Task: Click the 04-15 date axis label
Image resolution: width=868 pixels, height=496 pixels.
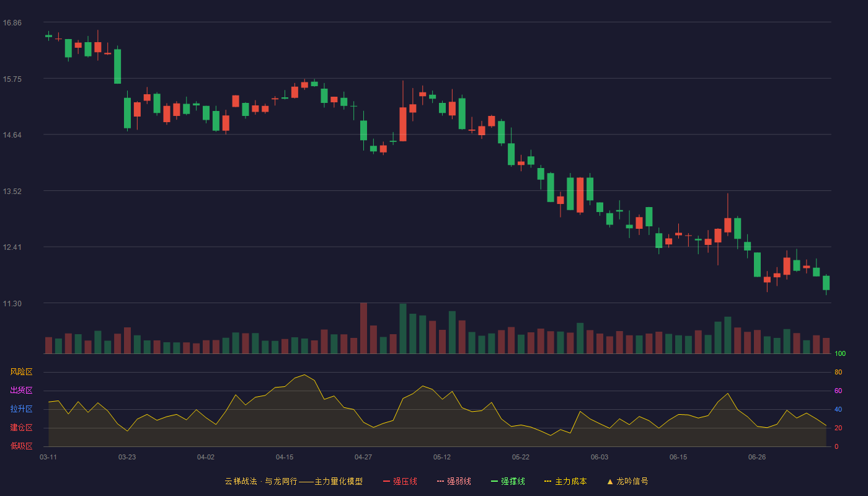Action: pyautogui.click(x=285, y=457)
